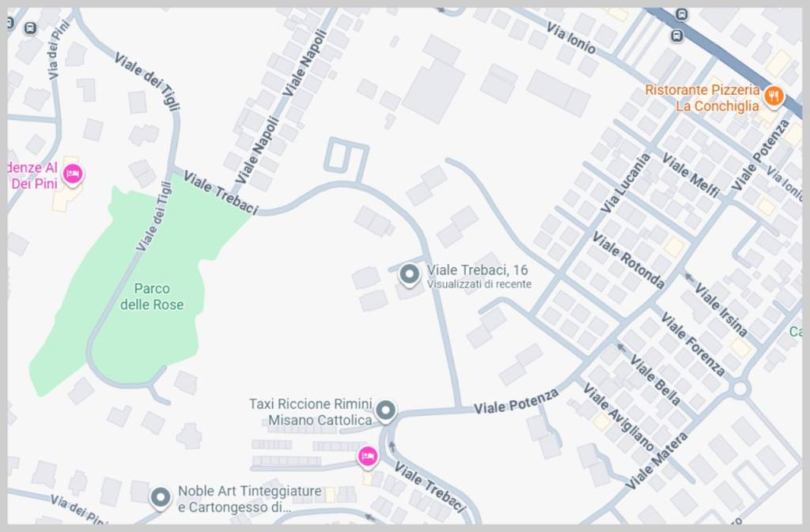Open the Taxi Riccione Rimini Misano Cattolica label
The width and height of the screenshot is (810, 532).
[x=310, y=412]
